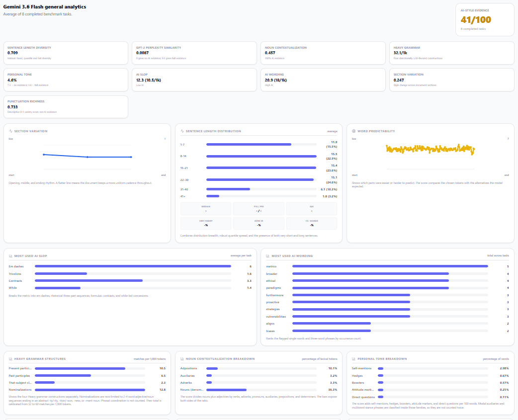This screenshot has width=518, height=420.
Task: Click the ethical word row label
Action: (x=270, y=281)
